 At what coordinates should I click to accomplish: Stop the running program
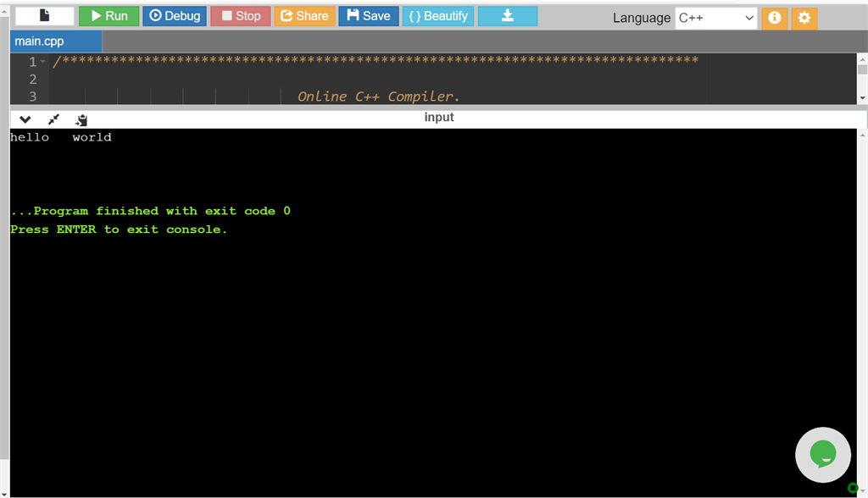[240, 15]
